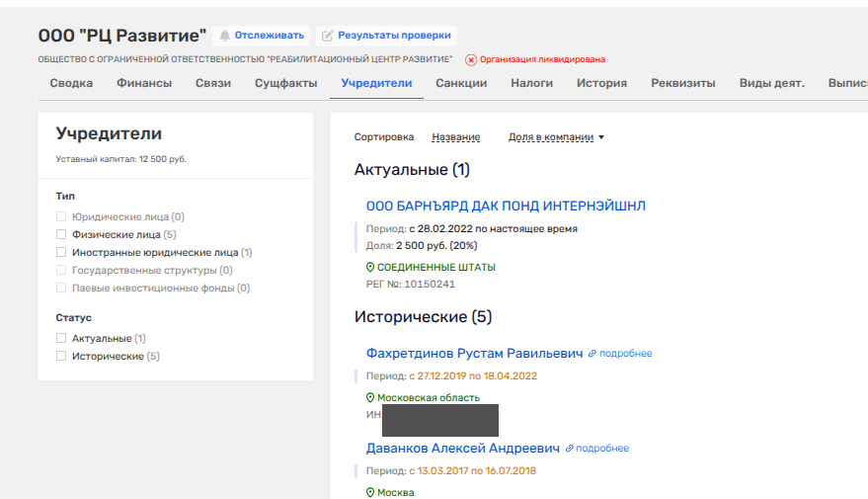The width and height of the screenshot is (868, 499).
Task: Click location pin next to Москва
Action: pyautogui.click(x=370, y=492)
